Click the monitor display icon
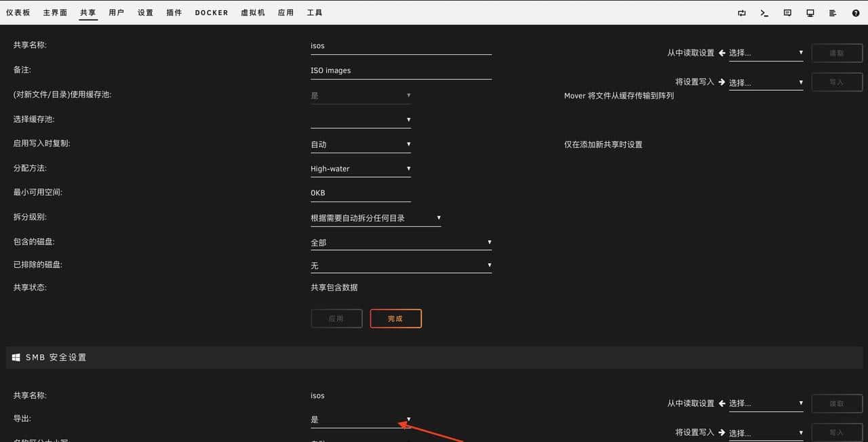 810,12
